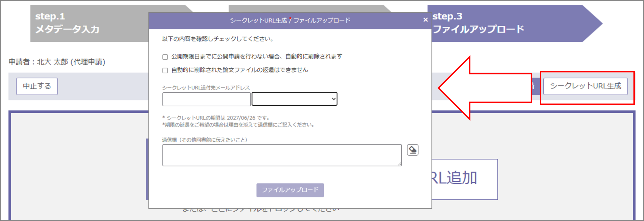Image resolution: width=644 pixels, height=221 pixels.
Task: Check the 公開期限日までに公開申請 auto-delete checkbox
Action: tap(165, 57)
